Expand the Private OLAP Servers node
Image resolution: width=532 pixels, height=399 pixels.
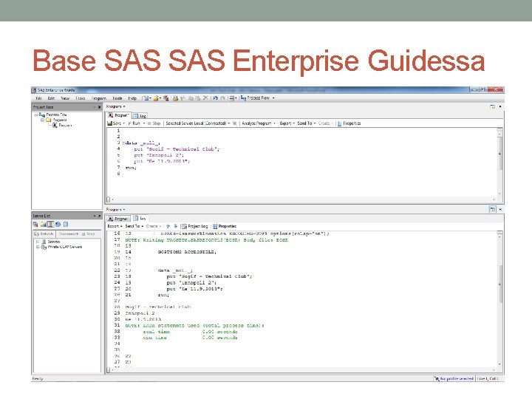pos(38,247)
